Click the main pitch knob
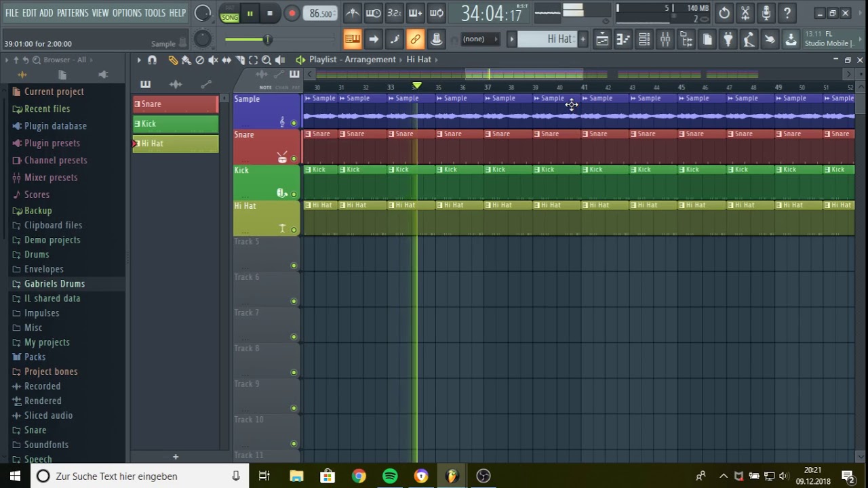 [x=203, y=39]
